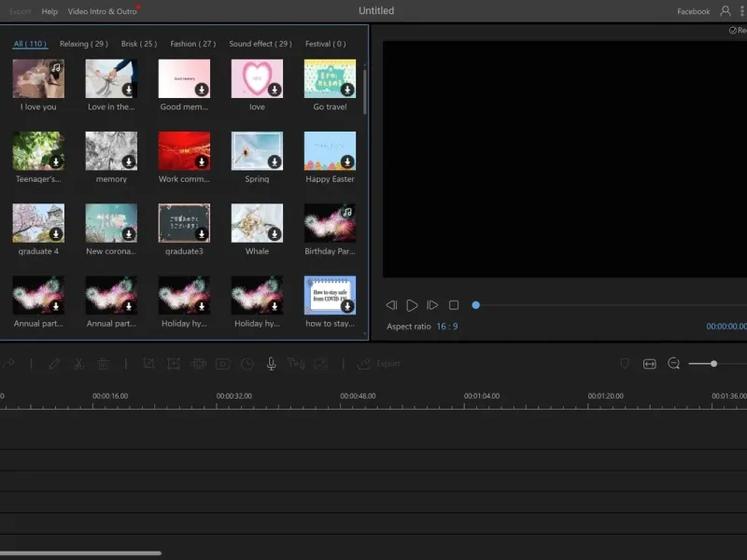Click the zoom out magnifier icon
The width and height of the screenshot is (747, 560).
(x=673, y=364)
